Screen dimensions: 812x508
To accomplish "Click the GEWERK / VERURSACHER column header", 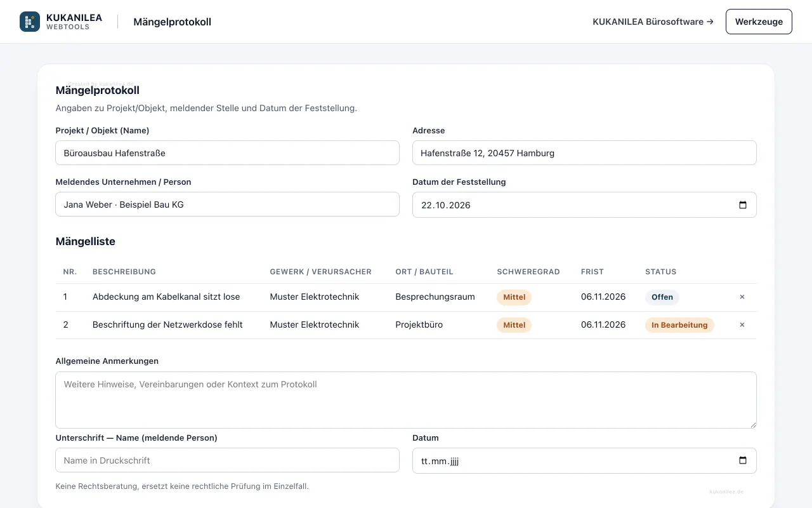I will tap(320, 272).
